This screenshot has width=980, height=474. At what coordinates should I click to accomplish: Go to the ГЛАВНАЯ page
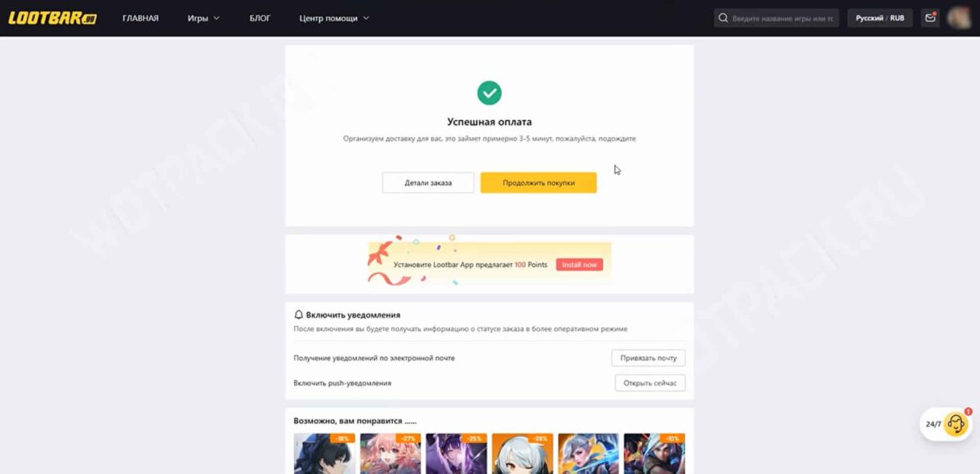point(140,18)
